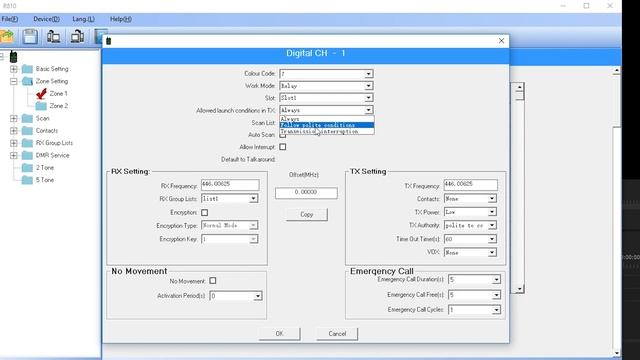
Task: Expand the Contacts tree node
Action: point(13,131)
